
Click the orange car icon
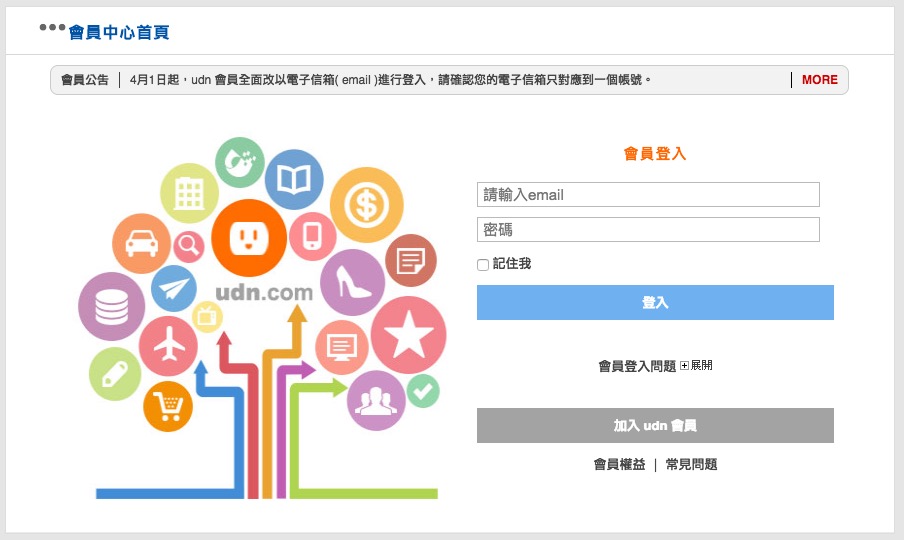point(141,243)
